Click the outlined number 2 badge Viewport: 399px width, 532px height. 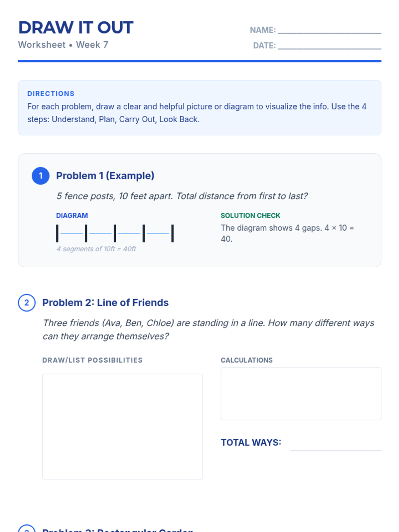27,303
